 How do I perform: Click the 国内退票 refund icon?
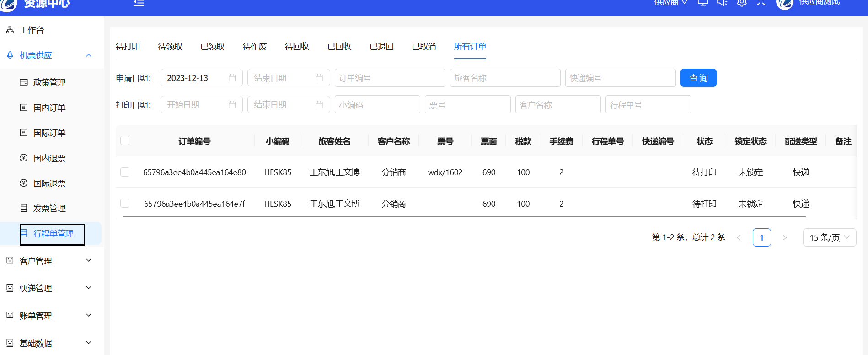[x=24, y=158]
